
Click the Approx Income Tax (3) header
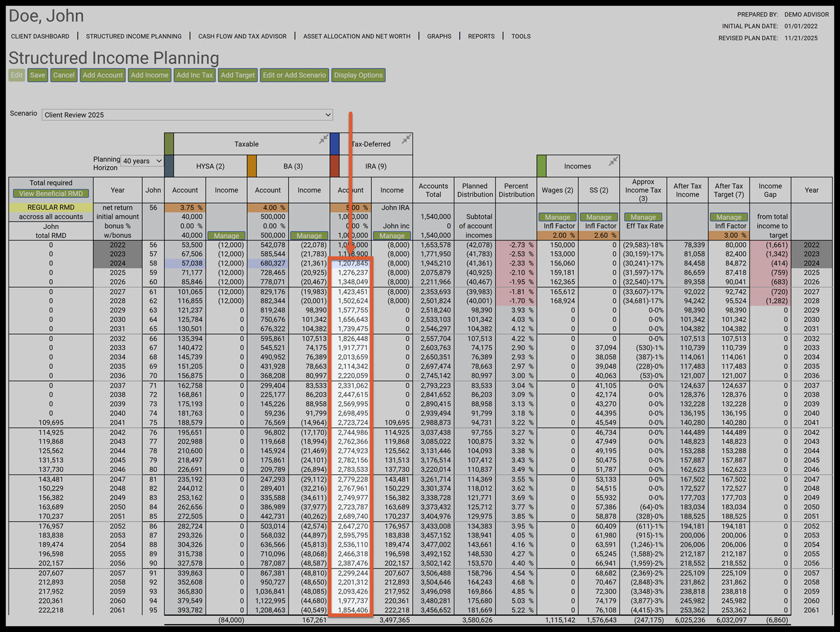pos(643,190)
